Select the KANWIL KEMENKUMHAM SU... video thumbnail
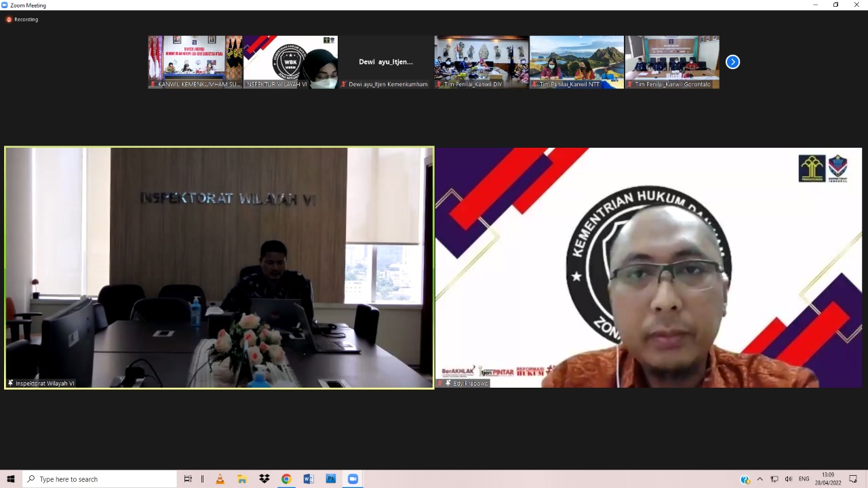Screen dimensions: 868x488 coord(195,62)
